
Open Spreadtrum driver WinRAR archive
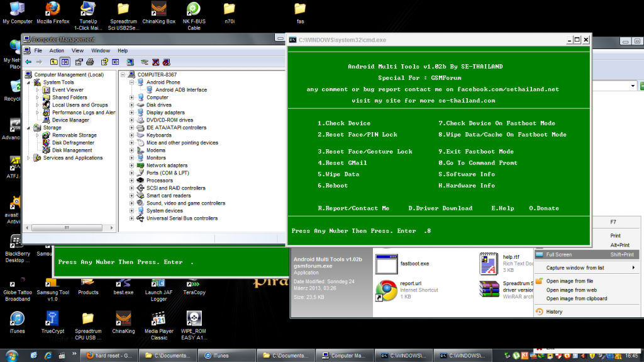click(x=506, y=290)
